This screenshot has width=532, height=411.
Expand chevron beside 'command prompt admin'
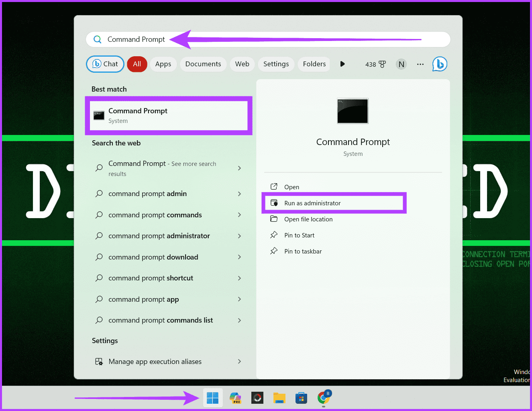239,194
